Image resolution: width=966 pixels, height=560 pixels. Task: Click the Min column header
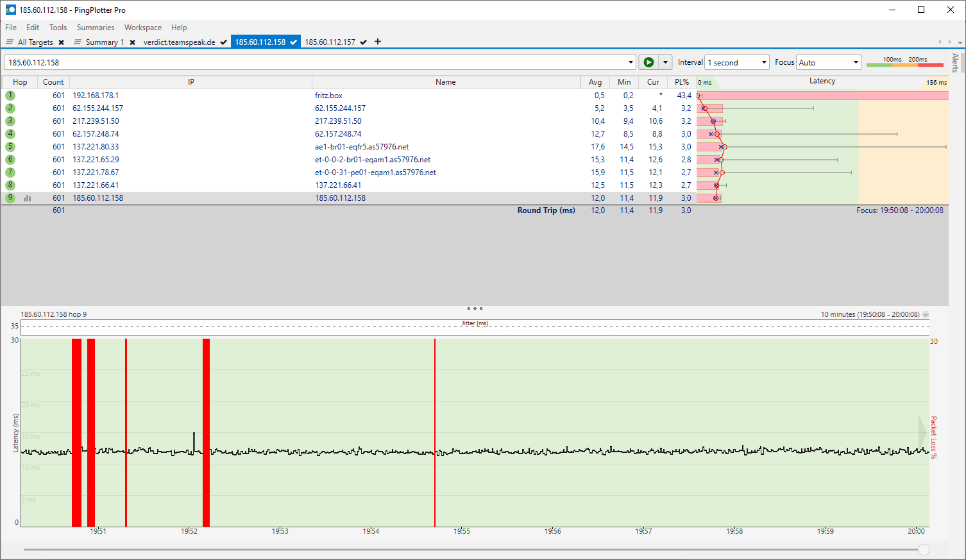[x=624, y=82]
